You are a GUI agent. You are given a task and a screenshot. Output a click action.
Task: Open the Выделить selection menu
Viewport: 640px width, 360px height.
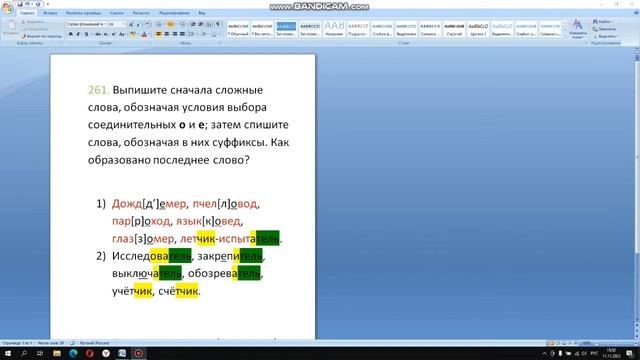[x=605, y=36]
